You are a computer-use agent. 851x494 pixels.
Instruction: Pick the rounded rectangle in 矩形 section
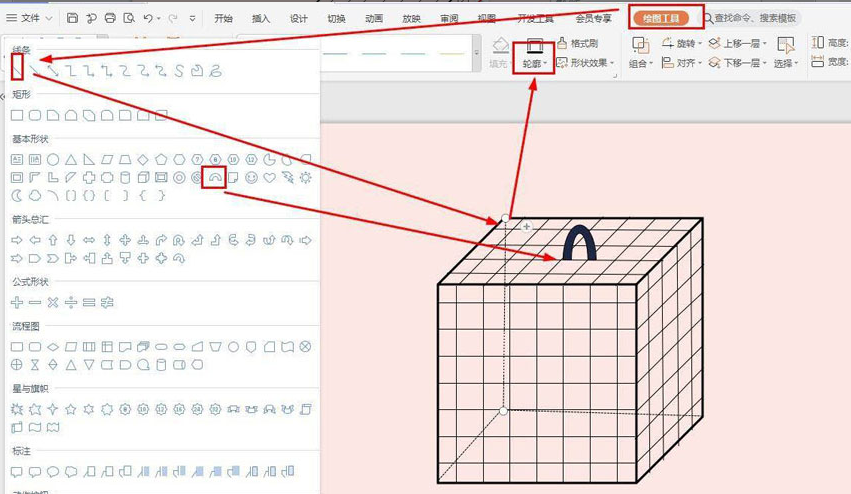tap(35, 115)
